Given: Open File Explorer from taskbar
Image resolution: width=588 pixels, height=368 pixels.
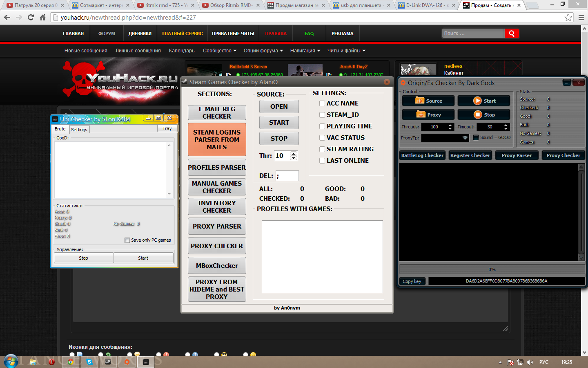Looking at the screenshot, I should tap(33, 362).
